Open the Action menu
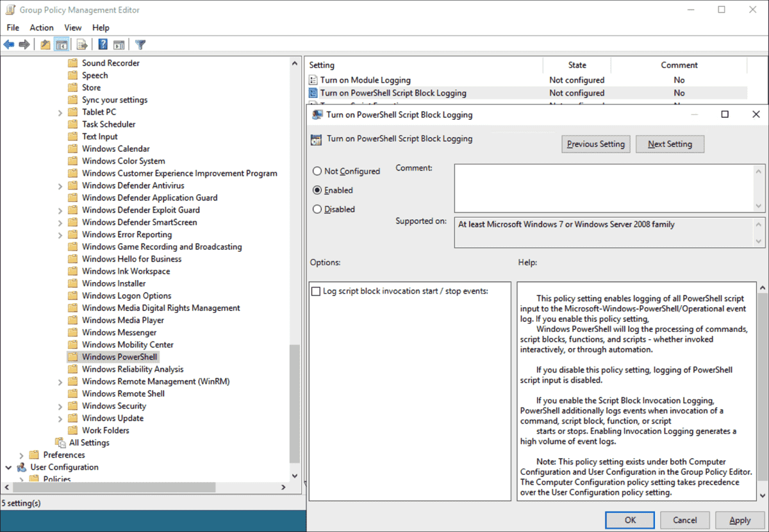Image resolution: width=769 pixels, height=532 pixels. pos(42,28)
